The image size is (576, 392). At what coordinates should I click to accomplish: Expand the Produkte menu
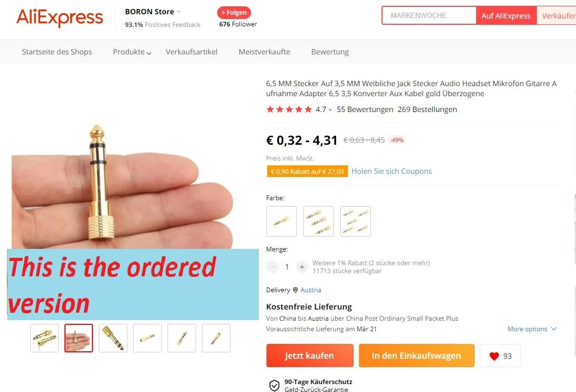(132, 52)
